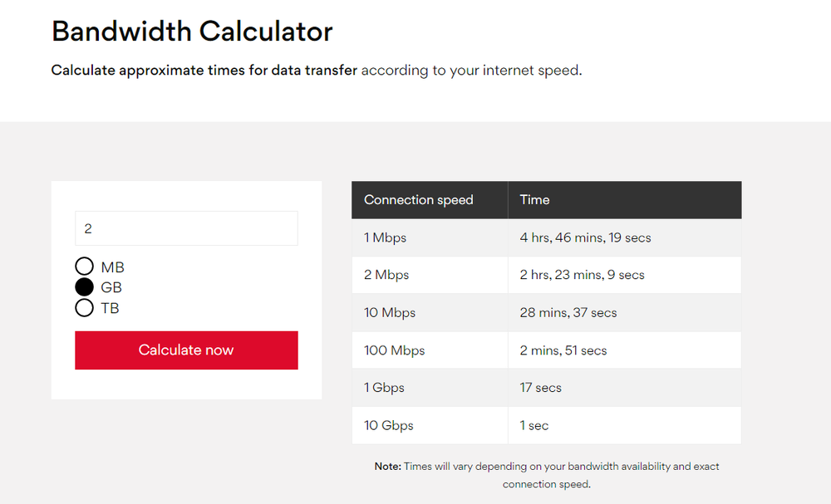Click the 28 mins, 37 secs time cell
This screenshot has width=831, height=504.
(568, 313)
